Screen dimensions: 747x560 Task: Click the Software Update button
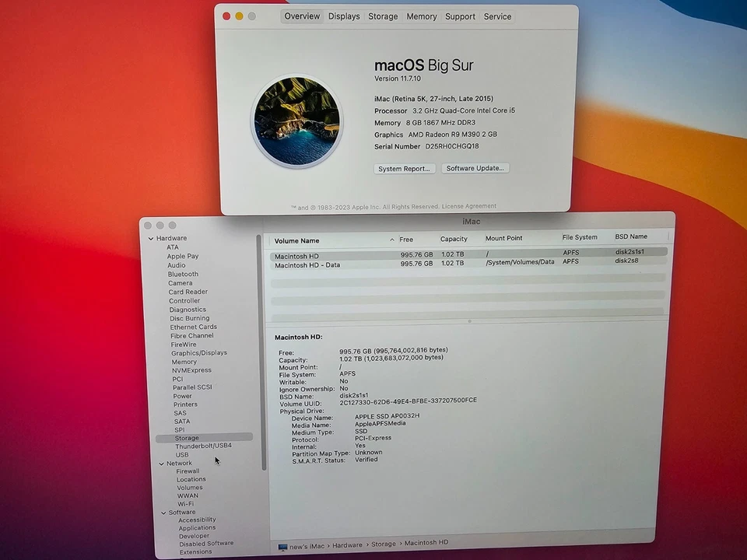tap(475, 168)
